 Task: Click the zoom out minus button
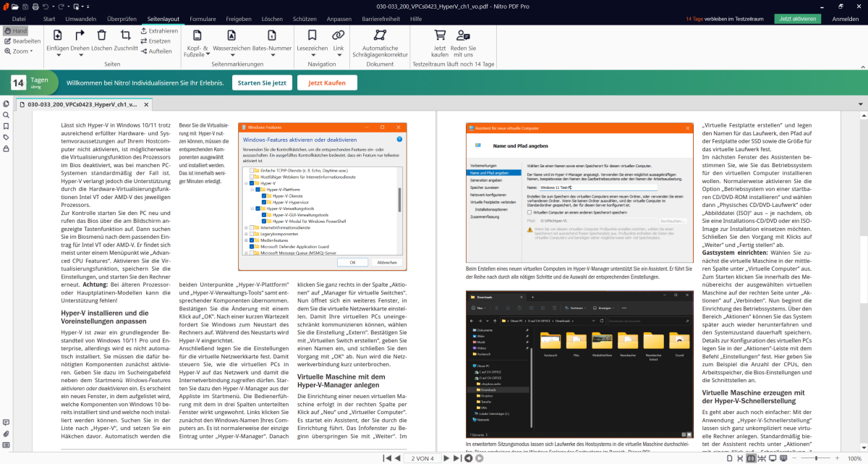(794, 458)
